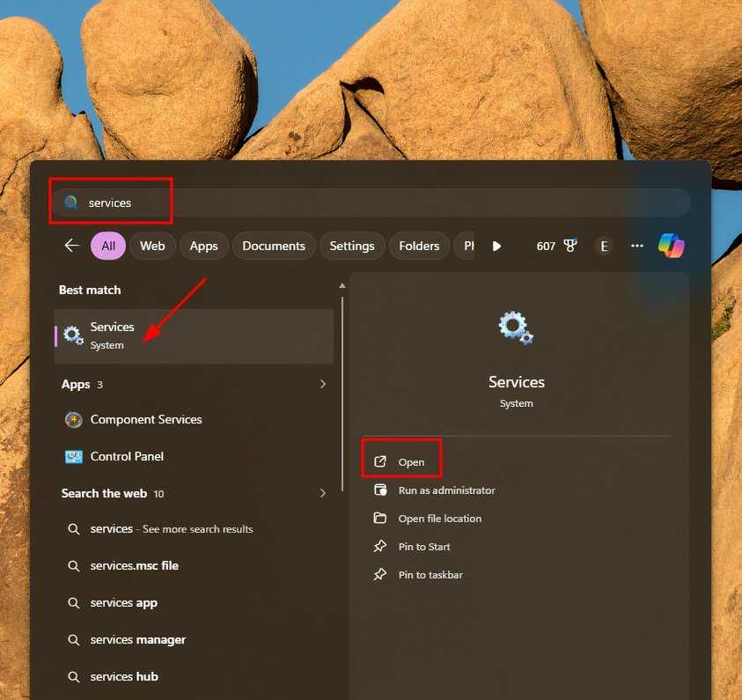Expand the Apps results section
742x700 pixels.
322,384
